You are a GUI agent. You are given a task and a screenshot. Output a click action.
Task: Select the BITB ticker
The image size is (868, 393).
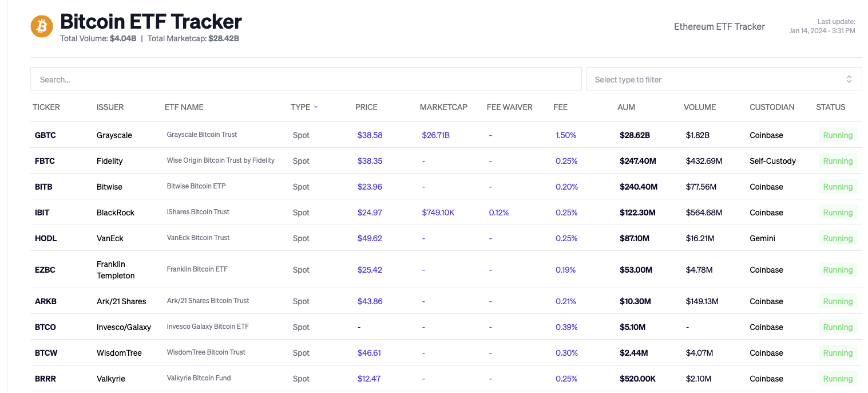point(43,187)
